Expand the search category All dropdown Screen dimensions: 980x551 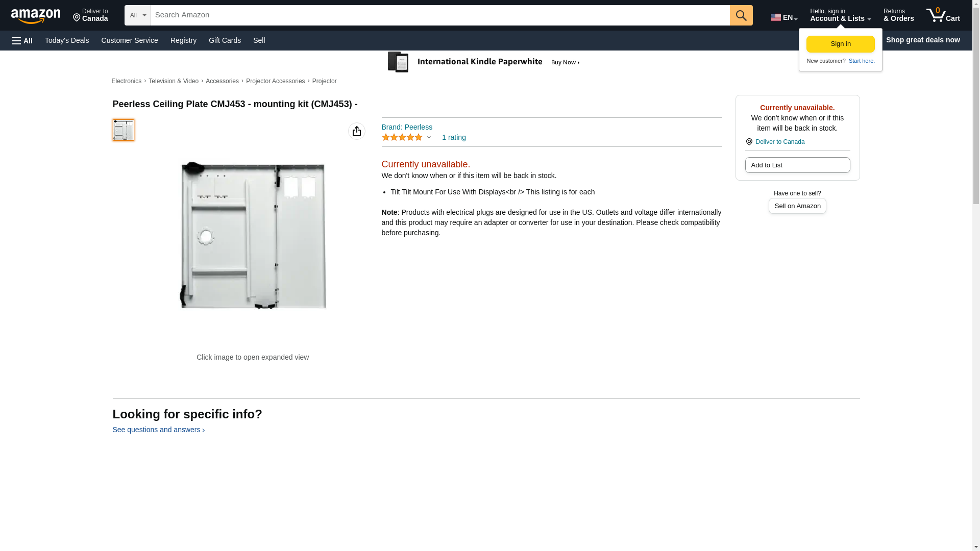[x=138, y=15]
